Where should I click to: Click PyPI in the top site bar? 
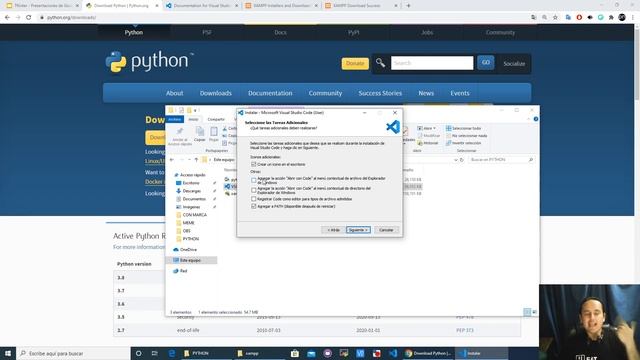[x=353, y=32]
